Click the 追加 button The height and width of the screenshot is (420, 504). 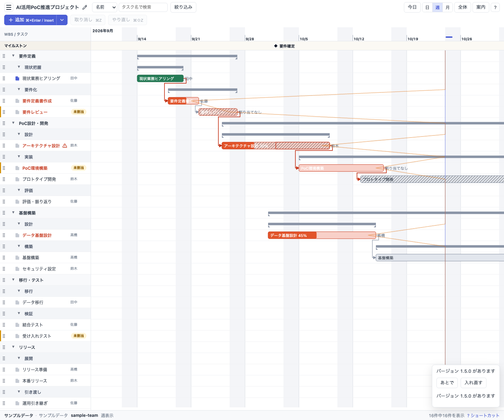click(x=30, y=20)
